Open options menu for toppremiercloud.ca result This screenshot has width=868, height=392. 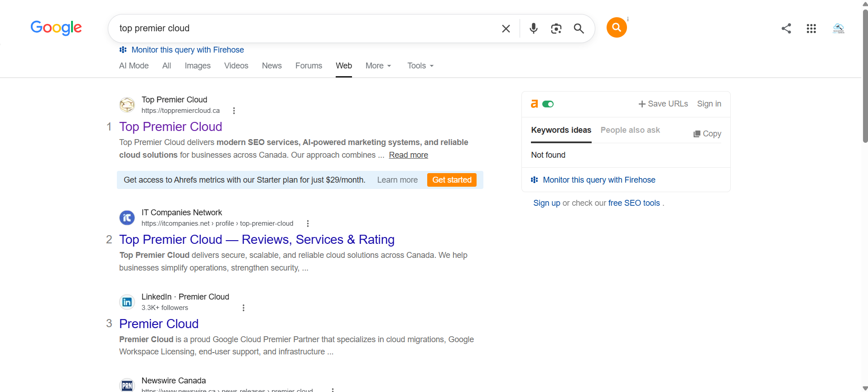click(234, 111)
